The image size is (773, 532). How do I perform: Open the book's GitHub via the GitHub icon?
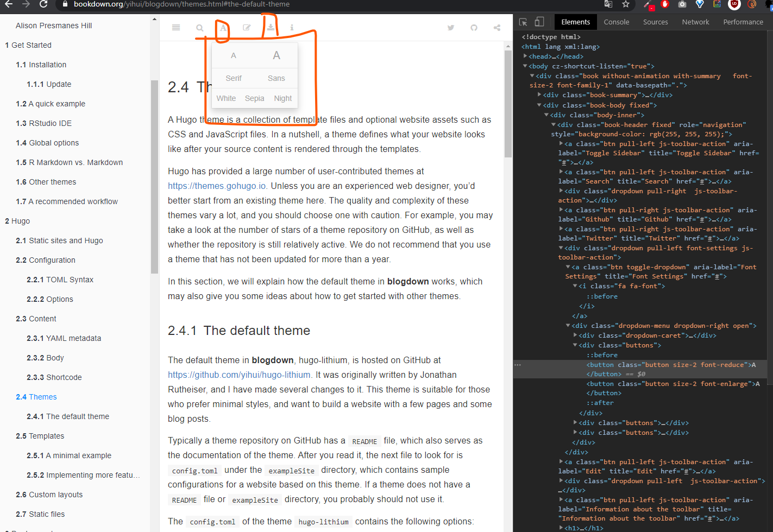(x=474, y=27)
